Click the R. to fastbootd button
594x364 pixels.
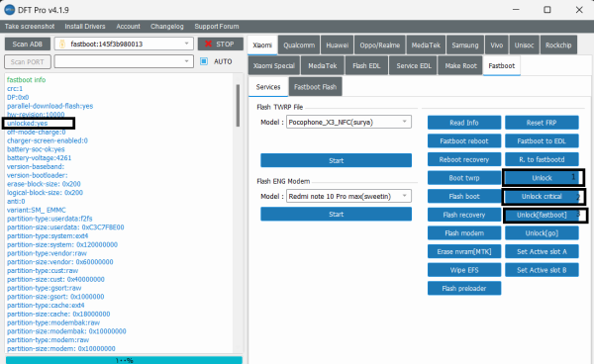542,159
